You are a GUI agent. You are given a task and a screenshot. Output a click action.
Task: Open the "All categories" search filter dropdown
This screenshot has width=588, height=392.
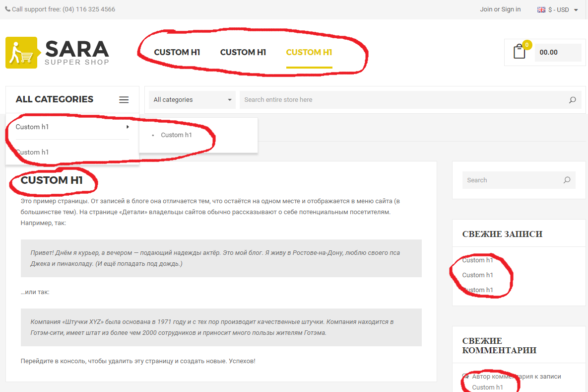click(193, 100)
